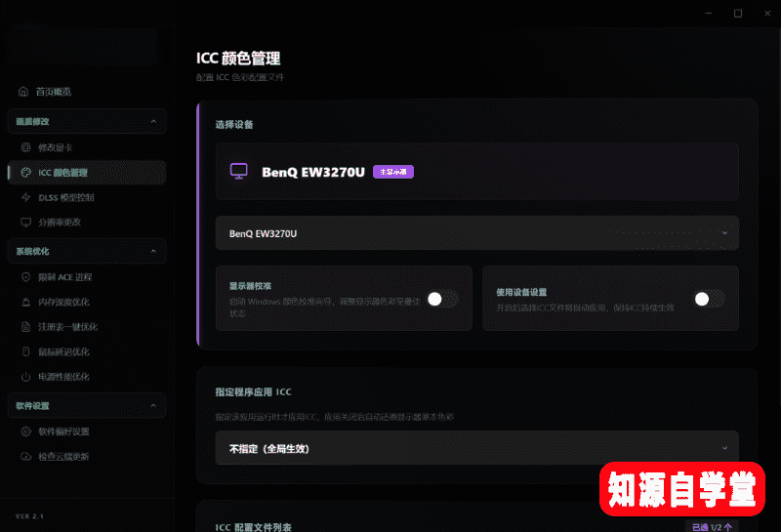Screen dimensions: 781x532
Task: Collapse the 系统优化 sidebar section
Action: 87,251
